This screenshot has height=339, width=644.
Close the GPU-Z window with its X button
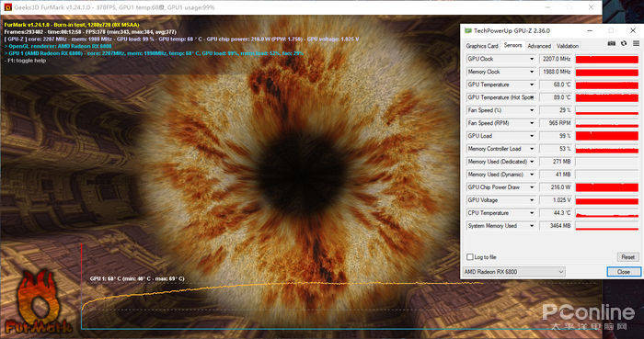[633, 30]
